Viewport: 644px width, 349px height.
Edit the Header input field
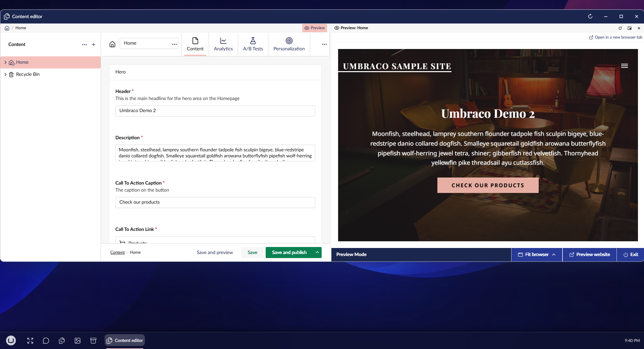pos(215,111)
